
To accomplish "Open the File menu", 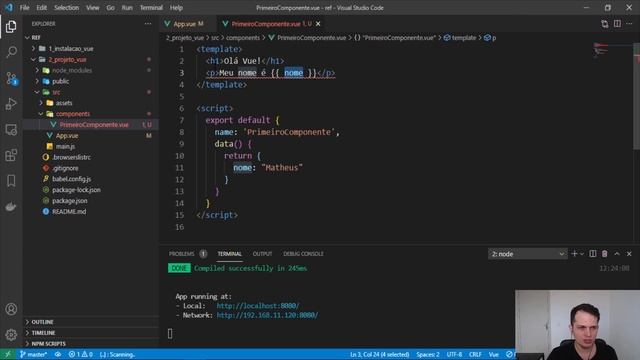I will 24,7.
